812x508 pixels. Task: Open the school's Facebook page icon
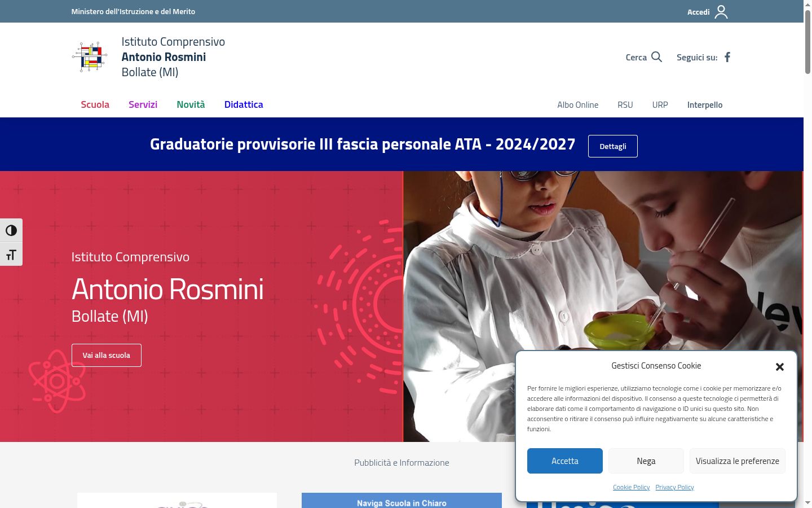pyautogui.click(x=727, y=57)
